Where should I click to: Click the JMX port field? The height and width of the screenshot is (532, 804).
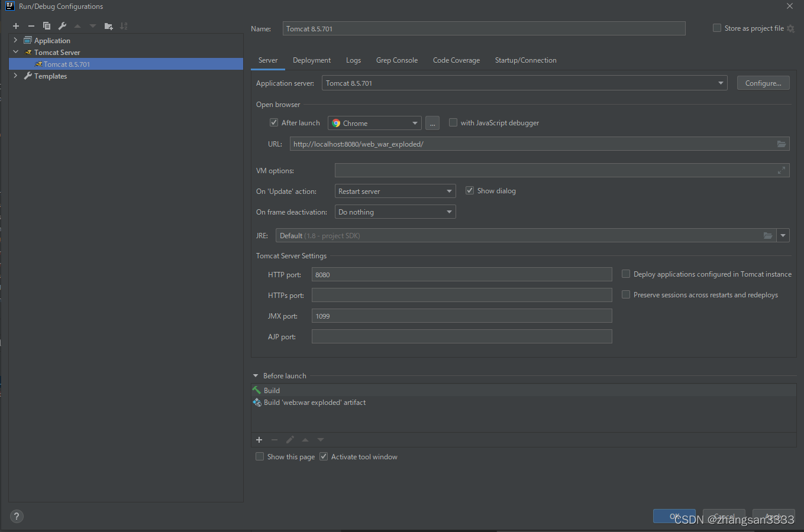tap(462, 316)
